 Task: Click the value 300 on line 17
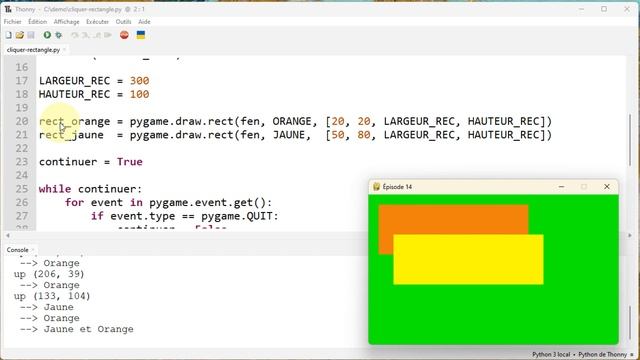(140, 81)
